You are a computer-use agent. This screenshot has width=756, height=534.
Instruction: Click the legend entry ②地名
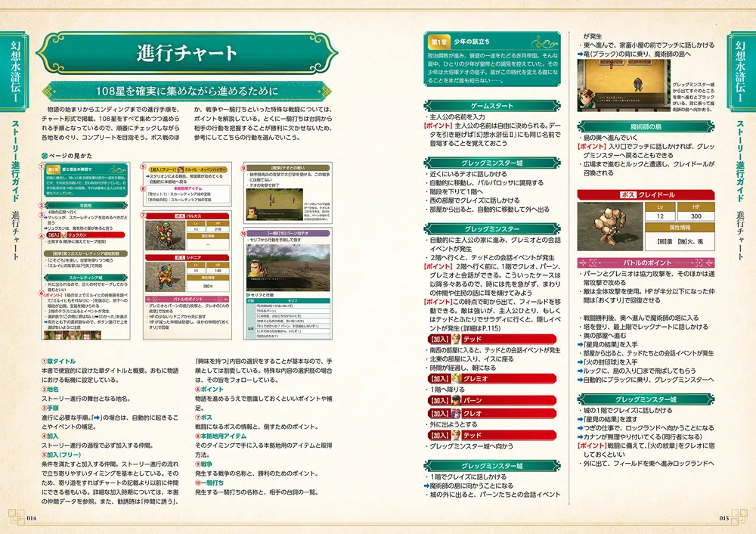(x=50, y=390)
